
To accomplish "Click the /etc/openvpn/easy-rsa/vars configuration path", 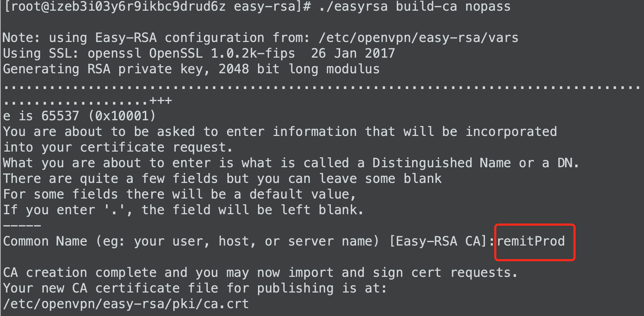I will click(x=419, y=38).
